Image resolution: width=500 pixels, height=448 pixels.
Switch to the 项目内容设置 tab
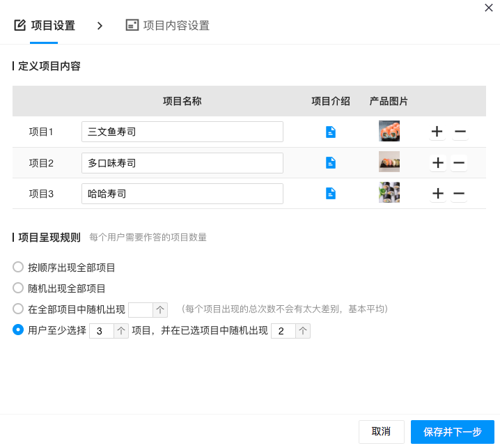tap(168, 26)
